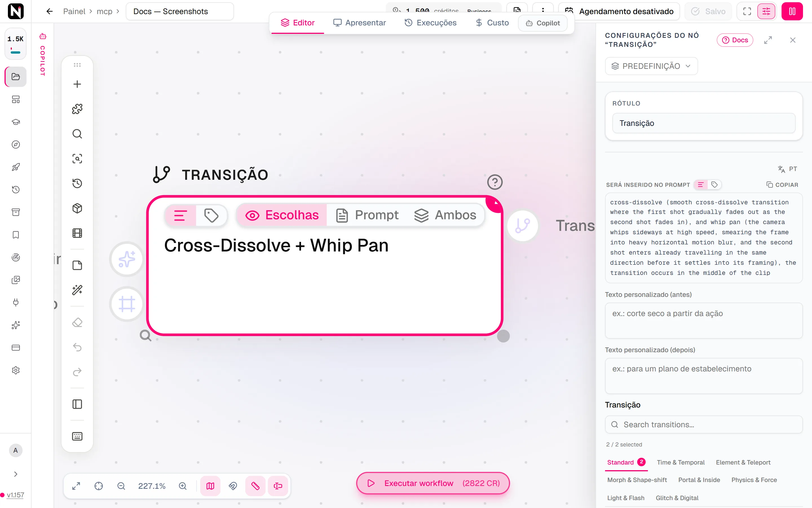Toggle tag view icon on the node card

pos(211,215)
